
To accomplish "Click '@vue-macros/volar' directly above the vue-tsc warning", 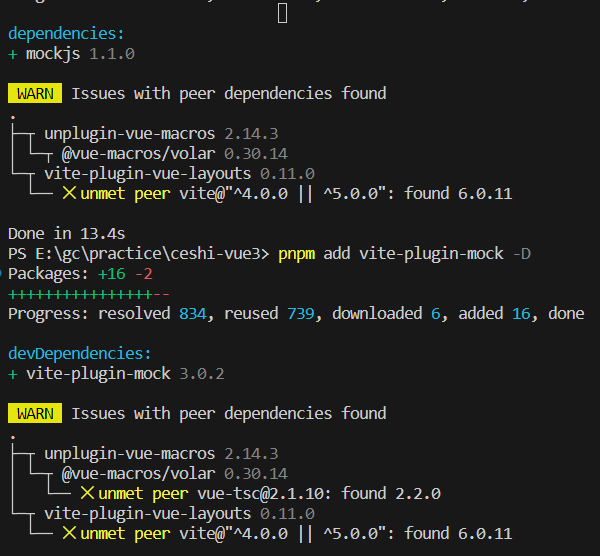I will click(x=138, y=474).
